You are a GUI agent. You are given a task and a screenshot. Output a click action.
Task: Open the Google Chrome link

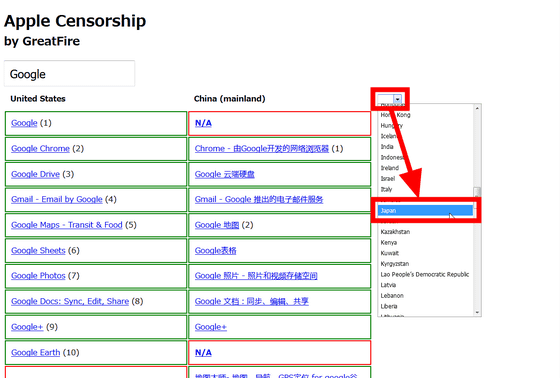click(40, 148)
